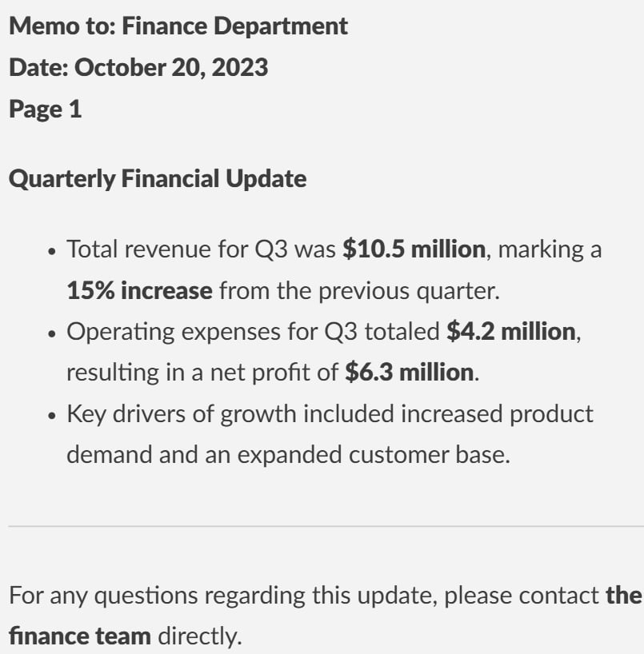Click the words 'previous quarter'
Image resolution: width=644 pixels, height=654 pixels.
(408, 291)
